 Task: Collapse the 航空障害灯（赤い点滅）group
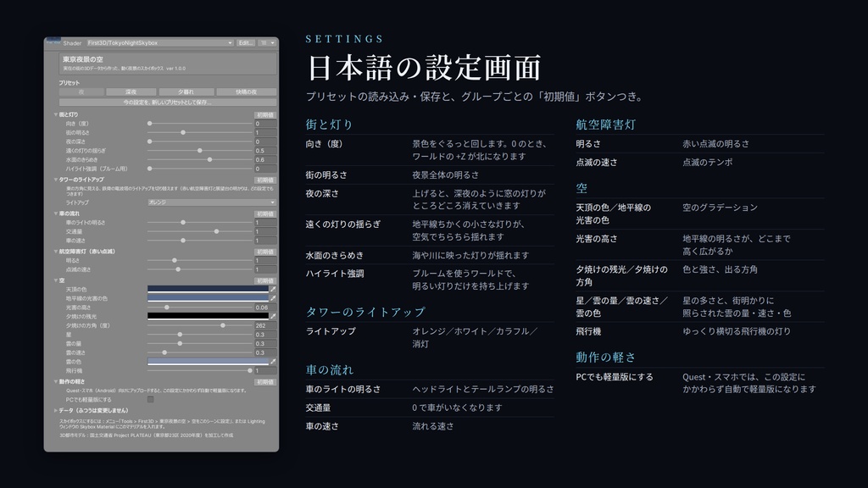56,252
